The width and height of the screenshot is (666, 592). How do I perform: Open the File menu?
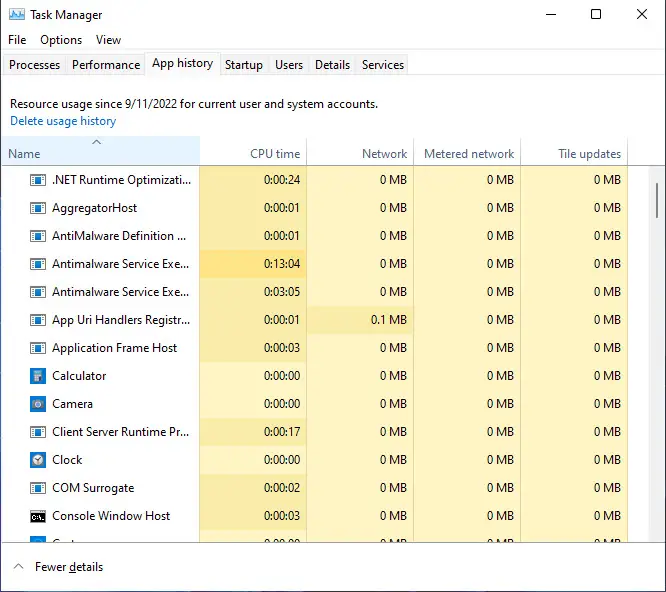pyautogui.click(x=17, y=40)
